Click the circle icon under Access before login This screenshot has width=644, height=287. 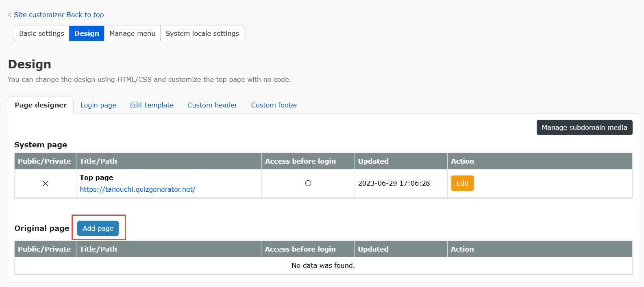tap(308, 183)
